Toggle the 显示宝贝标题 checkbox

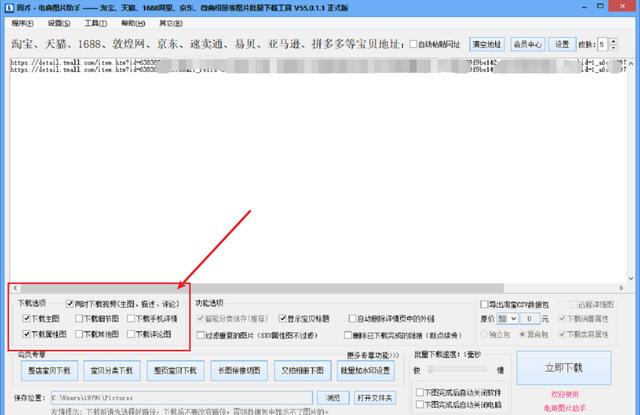click(x=282, y=318)
